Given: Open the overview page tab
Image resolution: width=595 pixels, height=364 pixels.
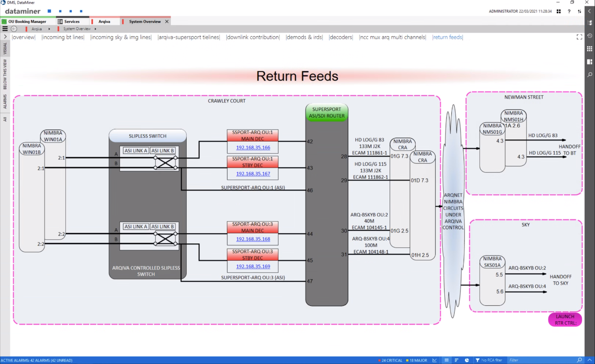Looking at the screenshot, I should pos(24,37).
